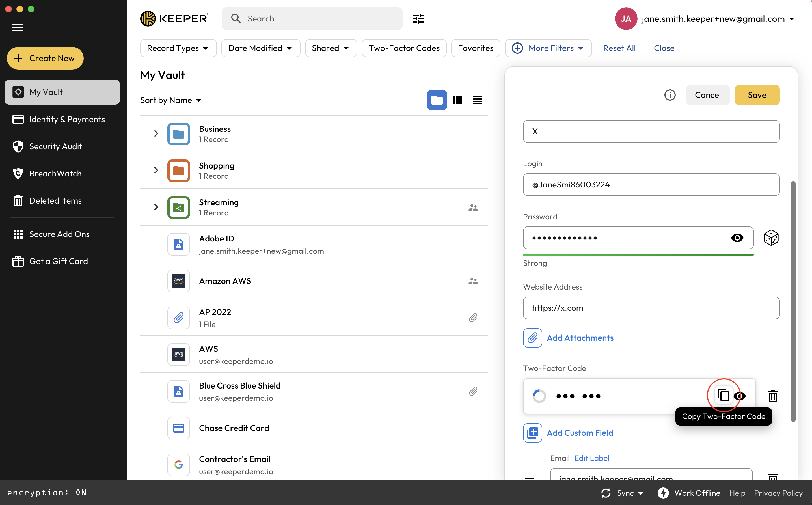Open the Sort by Name dropdown
Screen dimensions: 812x505
(170, 100)
